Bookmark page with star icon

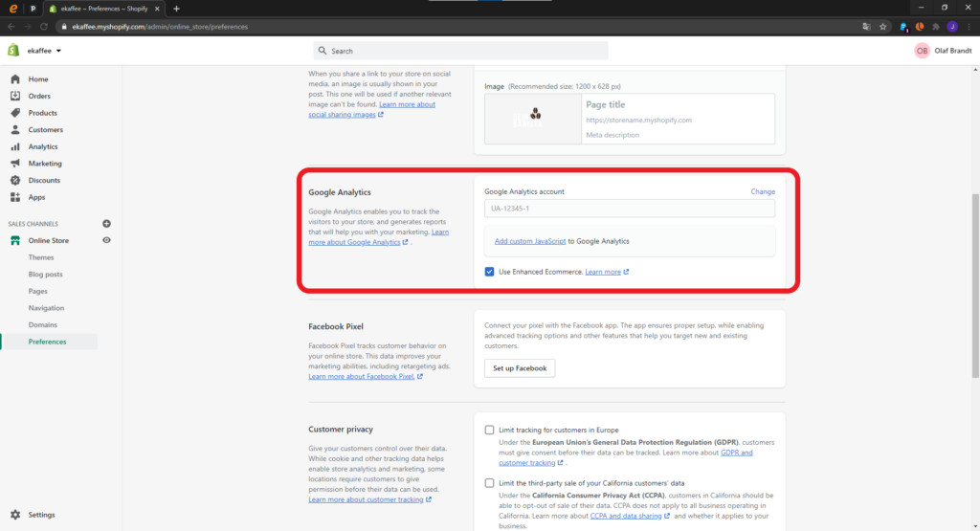pos(882,27)
